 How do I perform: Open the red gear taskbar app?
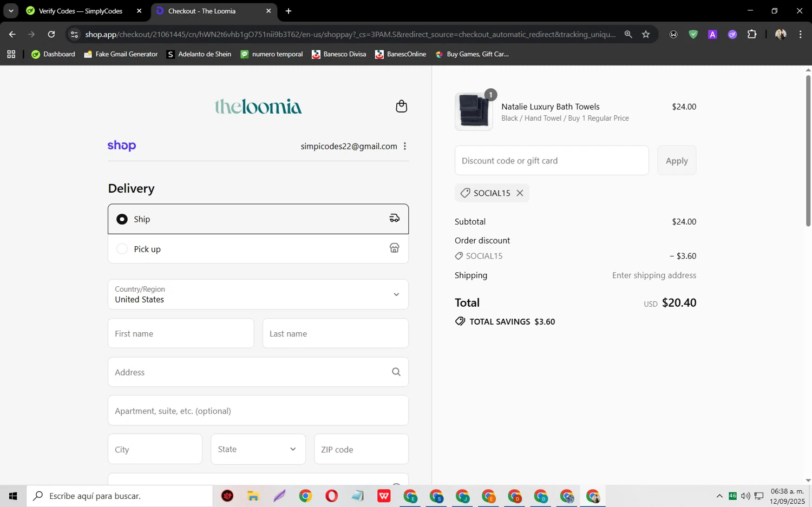227,496
